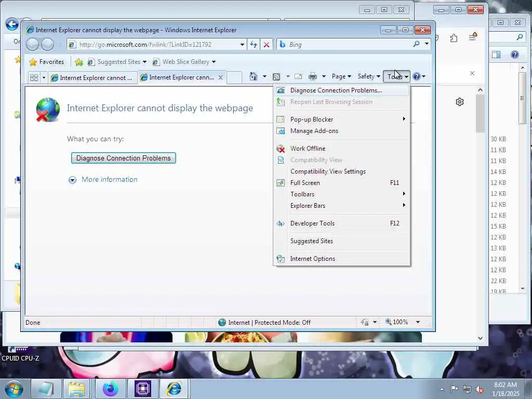Choose Manage Add-ons from Tools menu

342,131
